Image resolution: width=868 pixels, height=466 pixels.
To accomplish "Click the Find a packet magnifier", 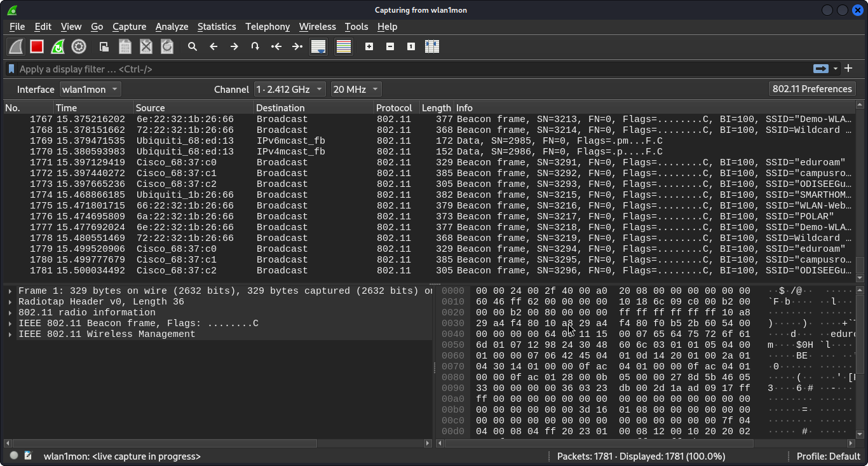I will [x=193, y=46].
